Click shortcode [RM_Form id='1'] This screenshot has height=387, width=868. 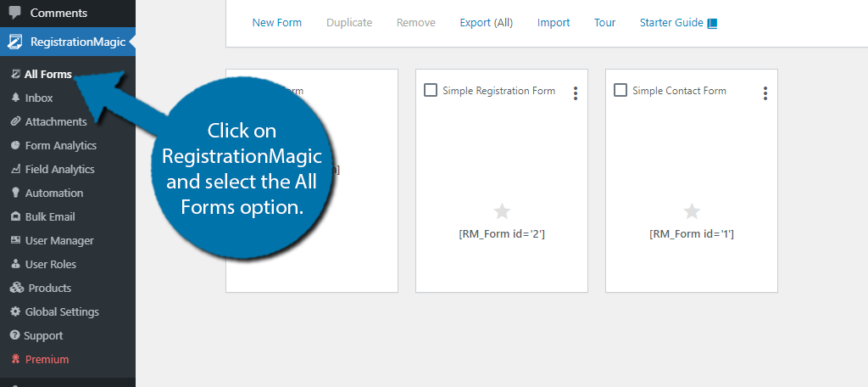point(692,234)
